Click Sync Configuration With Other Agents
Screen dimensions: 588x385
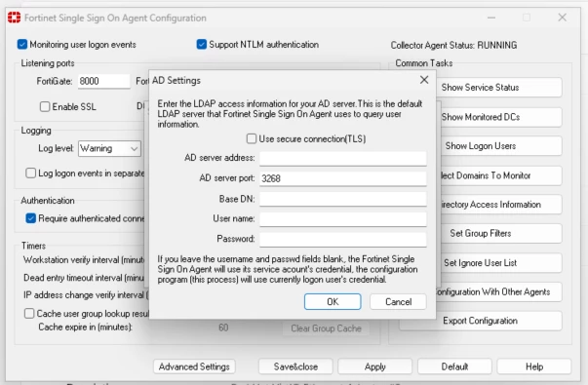coord(498,291)
